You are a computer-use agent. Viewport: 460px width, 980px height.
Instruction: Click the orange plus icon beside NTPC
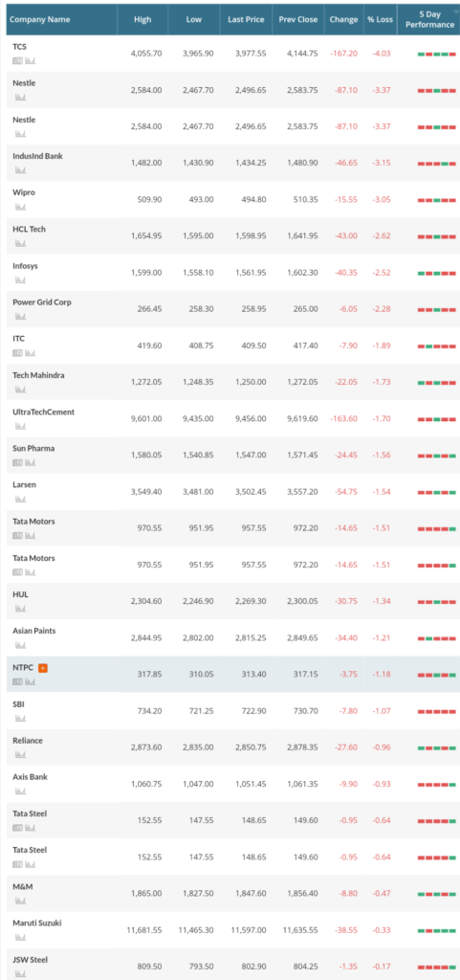pyautogui.click(x=43, y=668)
